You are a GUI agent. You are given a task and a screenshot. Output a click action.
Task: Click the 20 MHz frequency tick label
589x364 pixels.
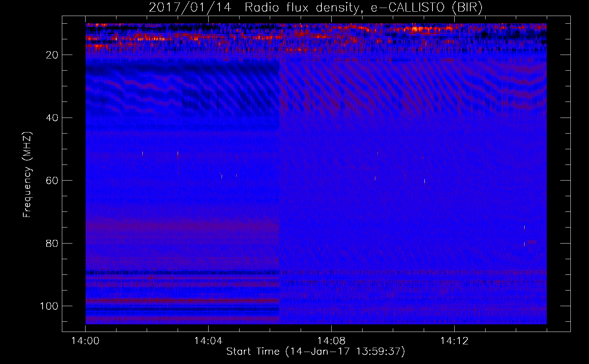[52, 55]
